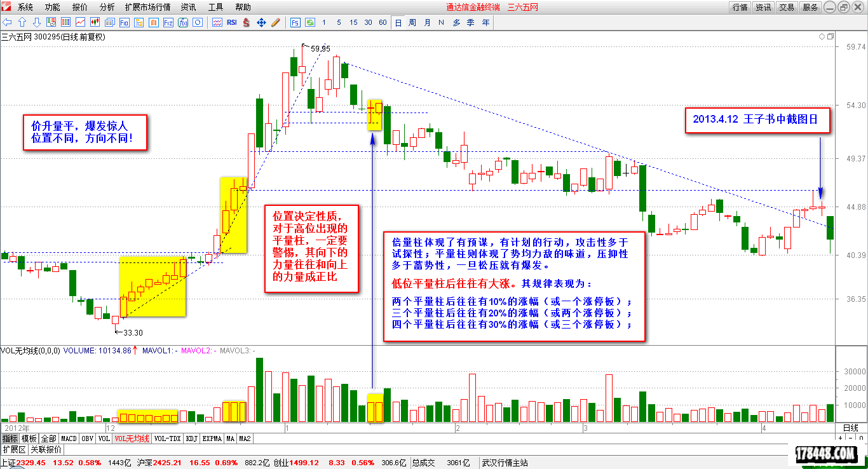Click the 武汉行情主站 status entry
This screenshot has height=469, width=868.
click(x=505, y=463)
